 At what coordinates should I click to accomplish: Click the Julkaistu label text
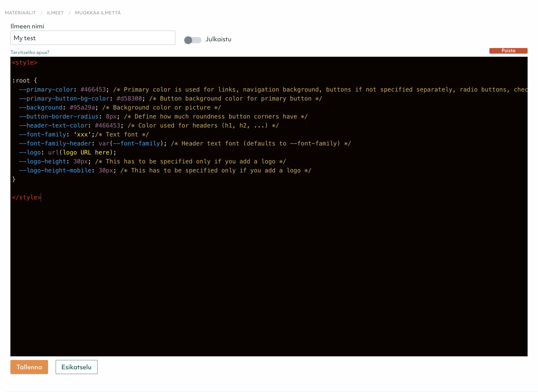[218, 39]
